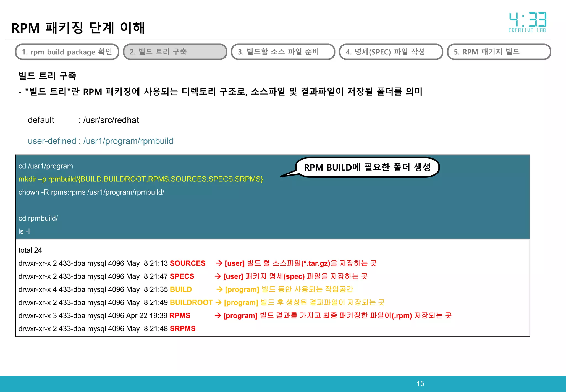Click the red 'RPMS' directory name

[x=180, y=315]
